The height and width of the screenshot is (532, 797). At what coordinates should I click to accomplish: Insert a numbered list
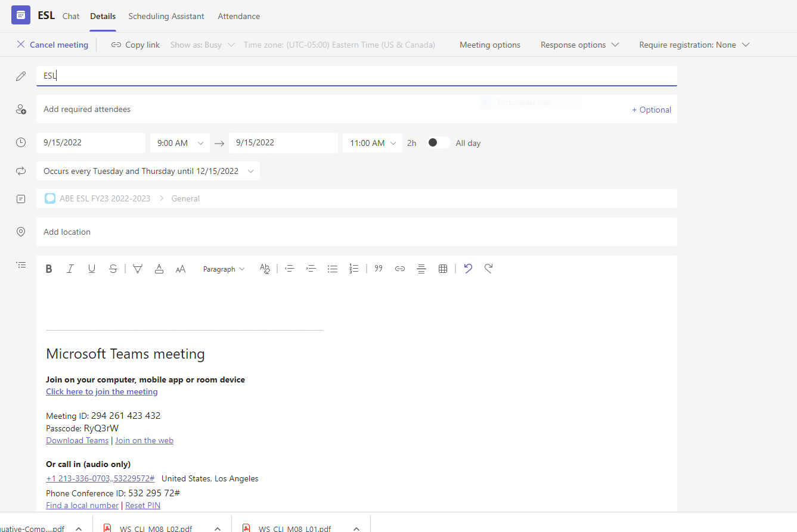pos(354,269)
